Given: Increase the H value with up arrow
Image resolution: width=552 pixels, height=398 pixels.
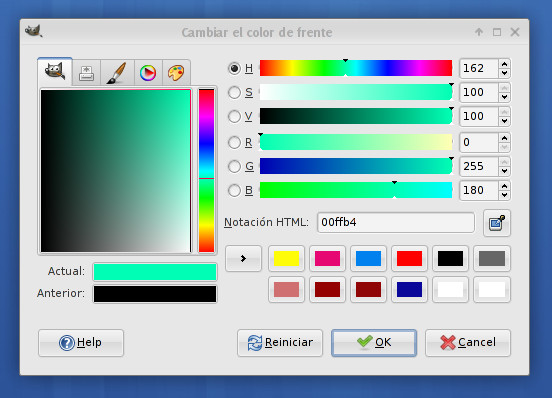Looking at the screenshot, I should pos(504,64).
